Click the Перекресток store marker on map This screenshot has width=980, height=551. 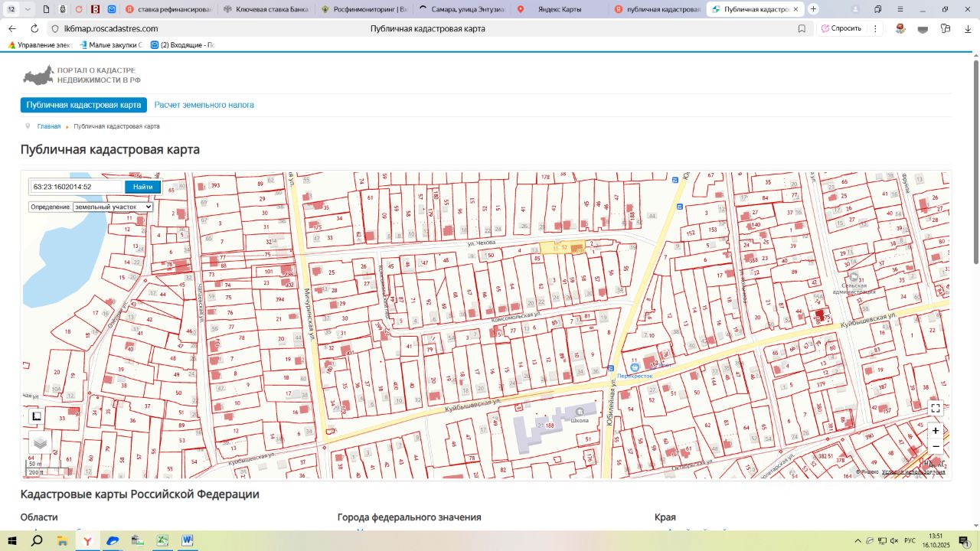pos(635,368)
